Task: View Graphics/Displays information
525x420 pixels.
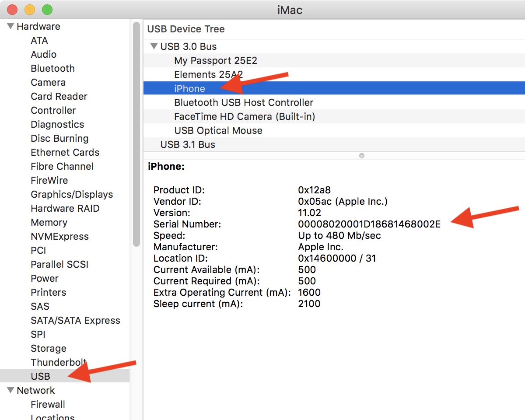Action: pyautogui.click(x=72, y=194)
